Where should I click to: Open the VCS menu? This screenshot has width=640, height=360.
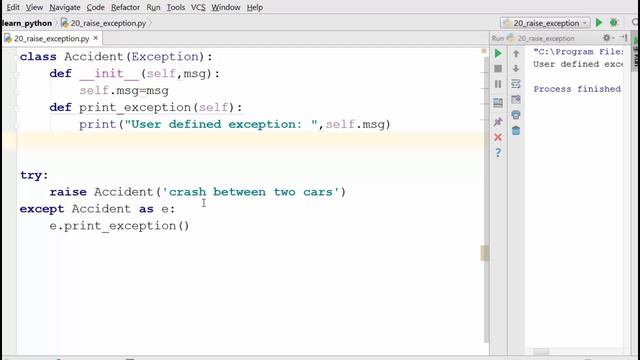click(x=198, y=7)
